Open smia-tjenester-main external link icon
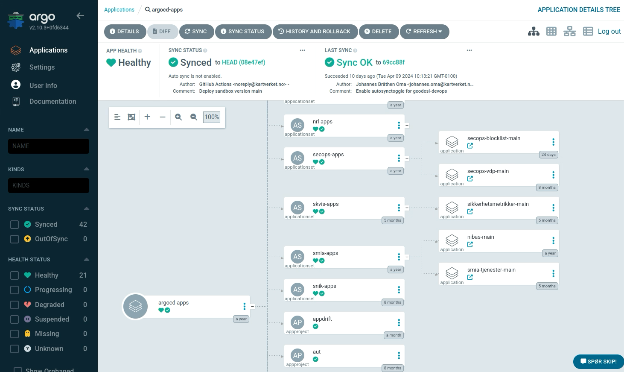The image size is (624, 372). pos(470,277)
